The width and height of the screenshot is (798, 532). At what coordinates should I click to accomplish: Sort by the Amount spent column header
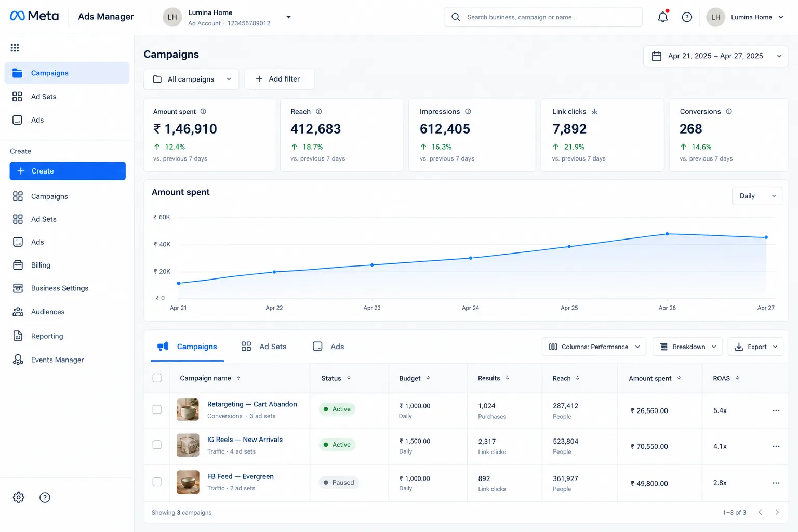pos(655,378)
